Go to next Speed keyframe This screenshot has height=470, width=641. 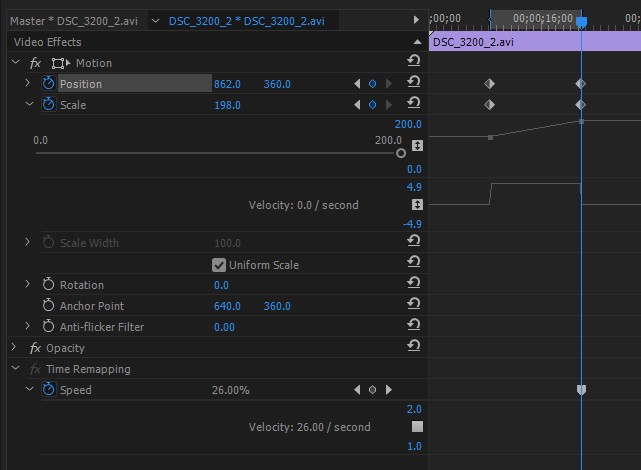tap(388, 389)
